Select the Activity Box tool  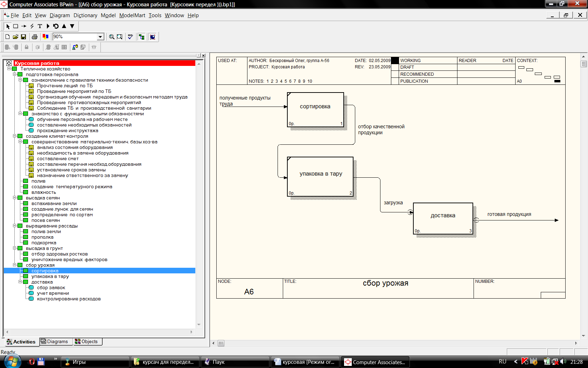tap(16, 26)
